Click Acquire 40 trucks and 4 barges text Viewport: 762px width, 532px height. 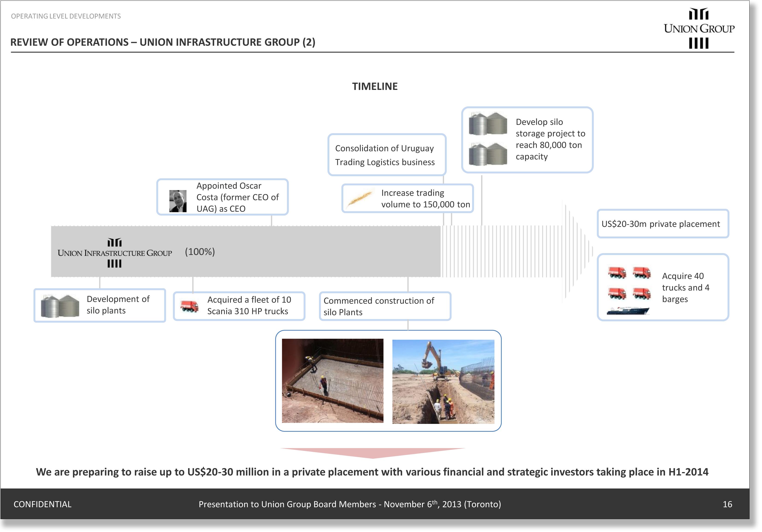686,287
